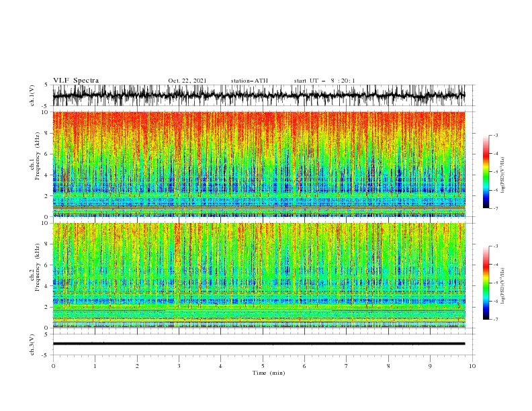Click the "station=ATH" label
This screenshot has height=411, width=532.
coord(249,81)
